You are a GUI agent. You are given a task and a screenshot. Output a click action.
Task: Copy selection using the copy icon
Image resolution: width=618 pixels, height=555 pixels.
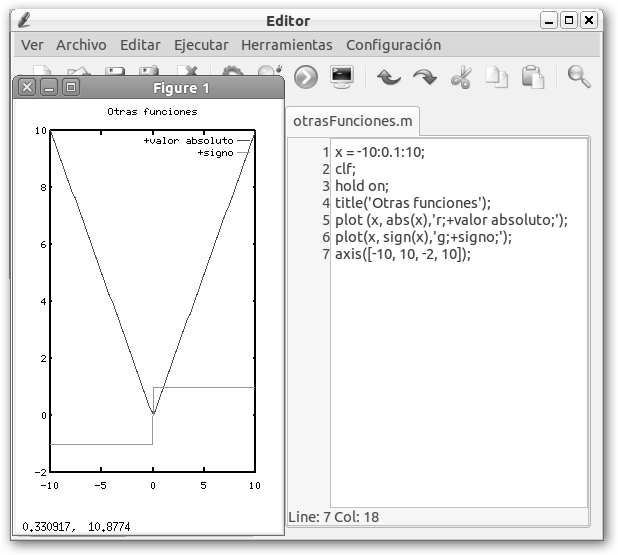pos(497,78)
